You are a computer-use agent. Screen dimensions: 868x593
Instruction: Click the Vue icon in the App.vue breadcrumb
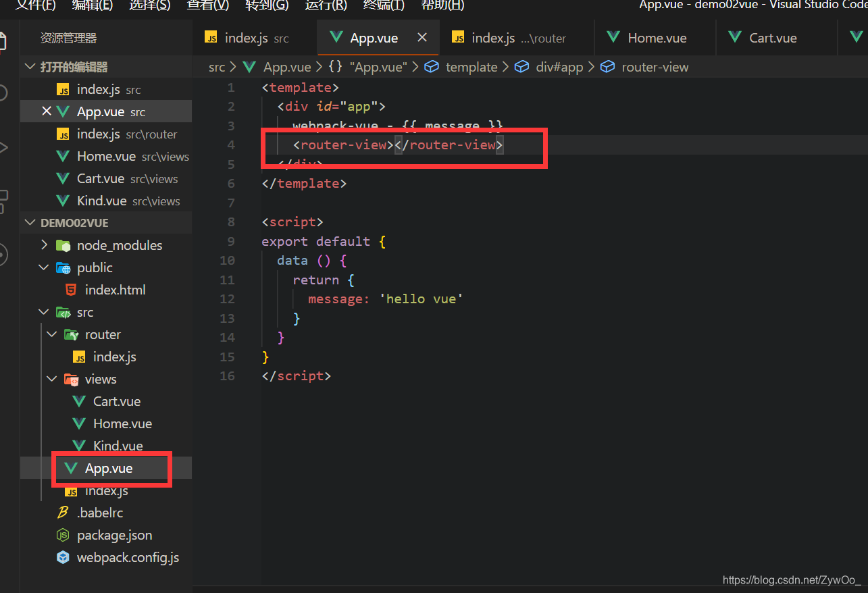[x=249, y=67]
